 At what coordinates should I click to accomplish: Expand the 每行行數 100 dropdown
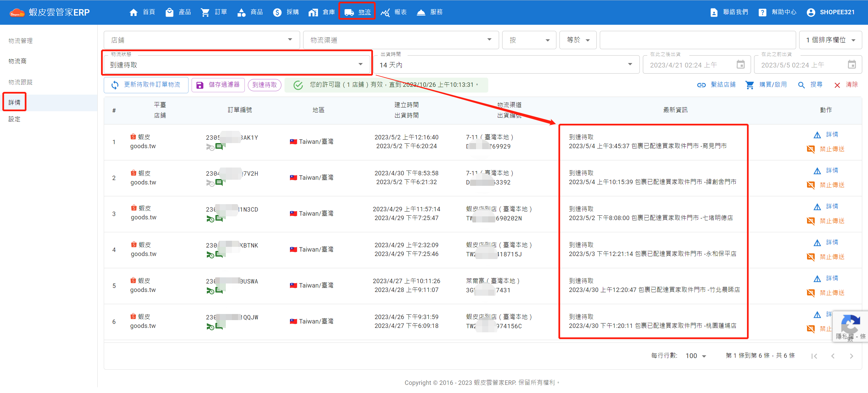[696, 356]
